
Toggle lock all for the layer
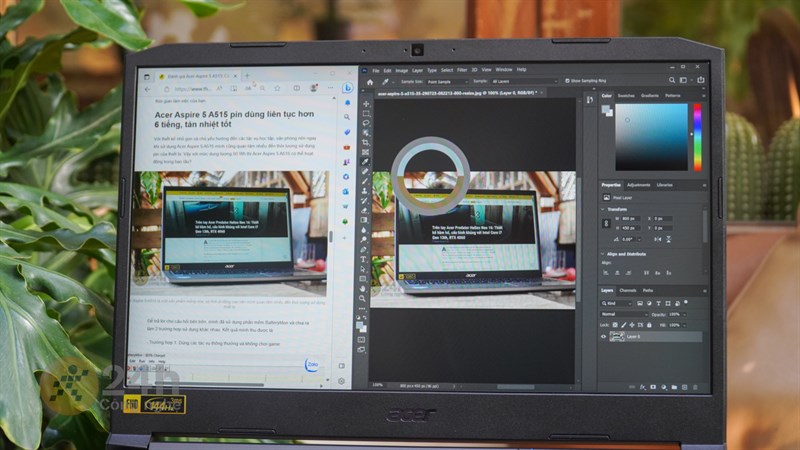(649, 324)
